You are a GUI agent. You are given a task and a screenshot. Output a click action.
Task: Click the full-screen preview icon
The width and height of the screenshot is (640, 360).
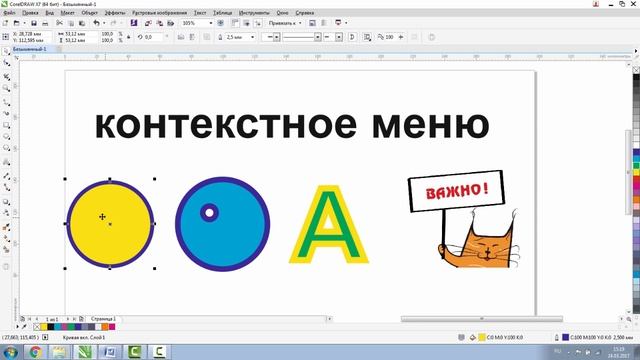pos(220,23)
